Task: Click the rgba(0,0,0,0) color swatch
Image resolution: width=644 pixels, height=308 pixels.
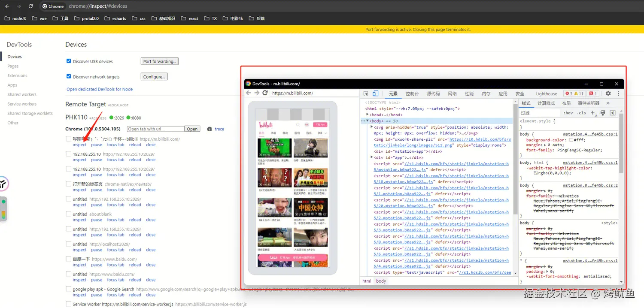Action: tap(535, 173)
